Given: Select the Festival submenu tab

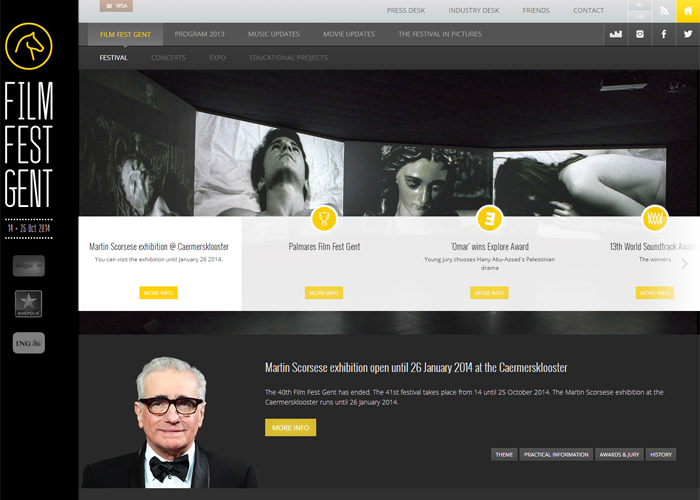Looking at the screenshot, I should [x=113, y=58].
